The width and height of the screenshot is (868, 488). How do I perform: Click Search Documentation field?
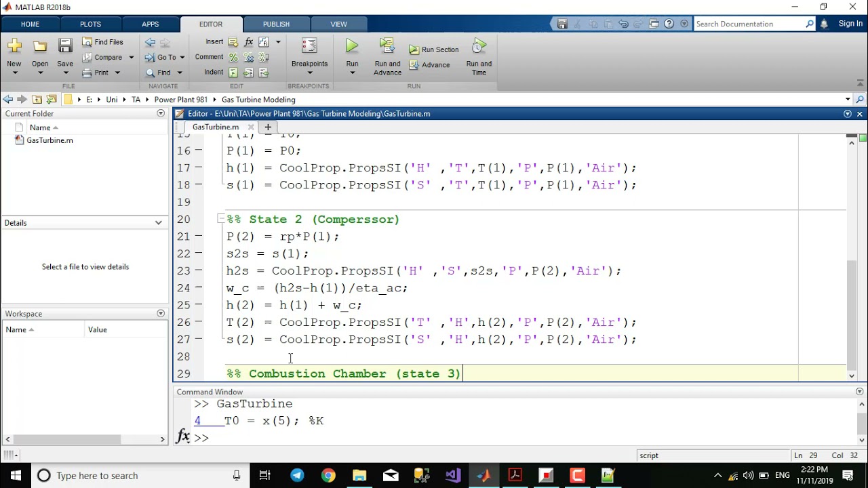pos(749,24)
